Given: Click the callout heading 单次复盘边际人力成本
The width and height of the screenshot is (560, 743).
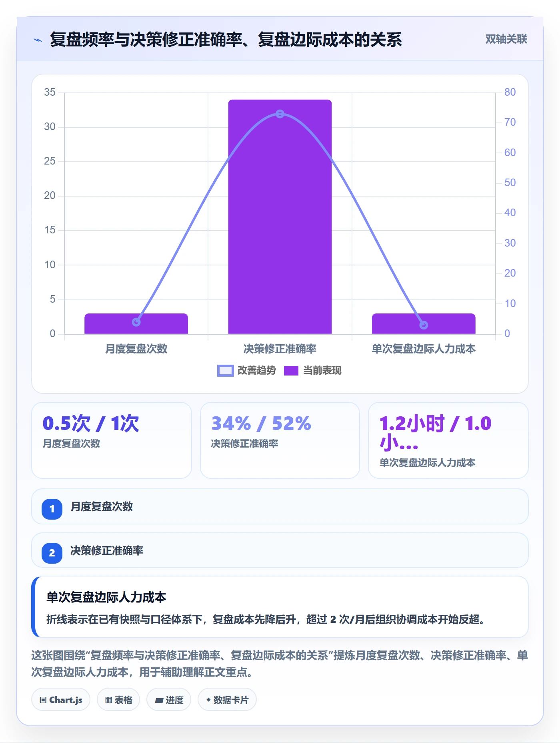Looking at the screenshot, I should click(106, 597).
